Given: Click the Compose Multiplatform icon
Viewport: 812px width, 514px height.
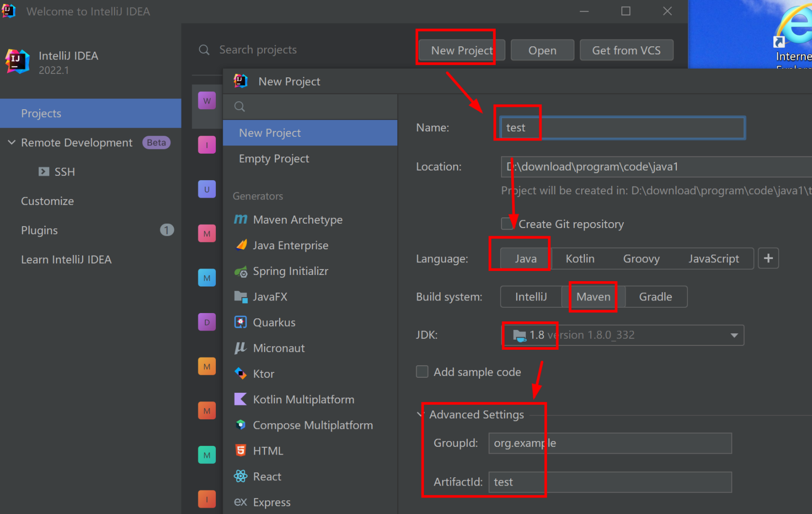Looking at the screenshot, I should [x=240, y=425].
